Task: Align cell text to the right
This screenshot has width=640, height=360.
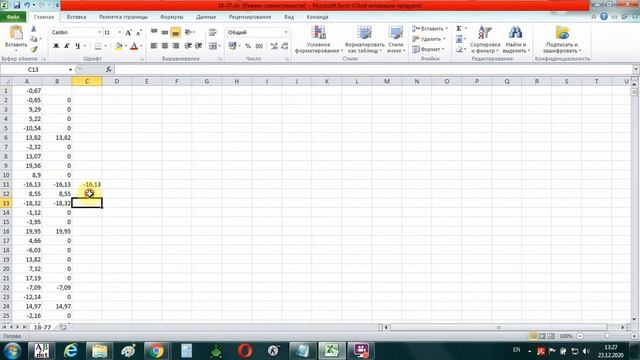Action: (176, 46)
